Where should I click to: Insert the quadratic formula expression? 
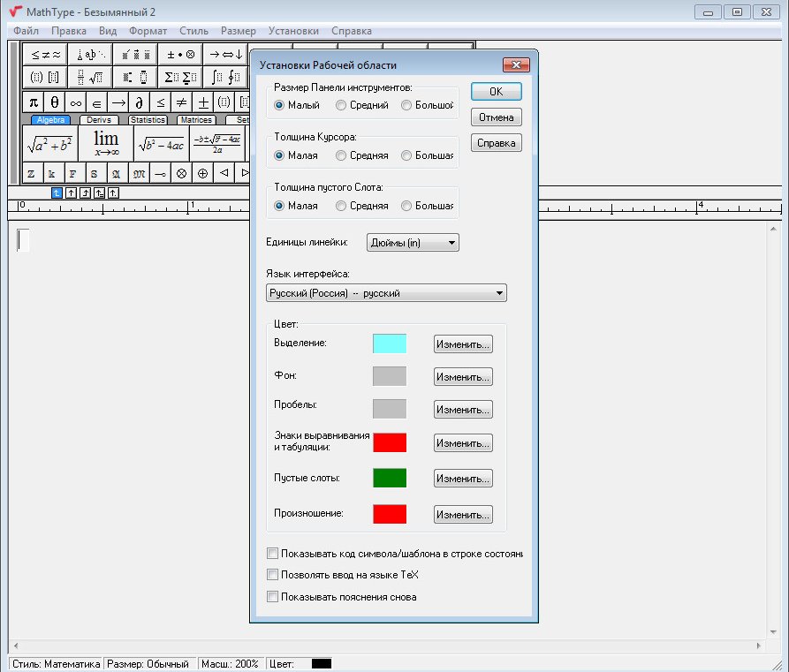(217, 144)
